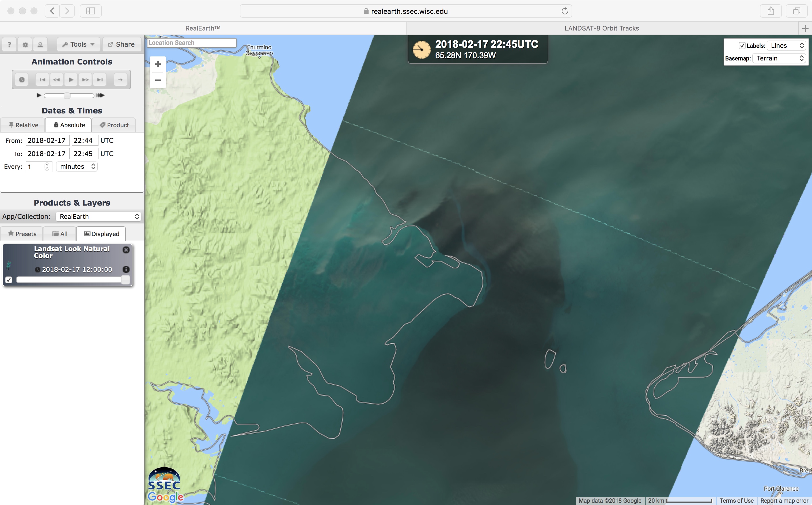Viewport: 812px width, 505px height.
Task: Click the Share button
Action: (x=122, y=44)
